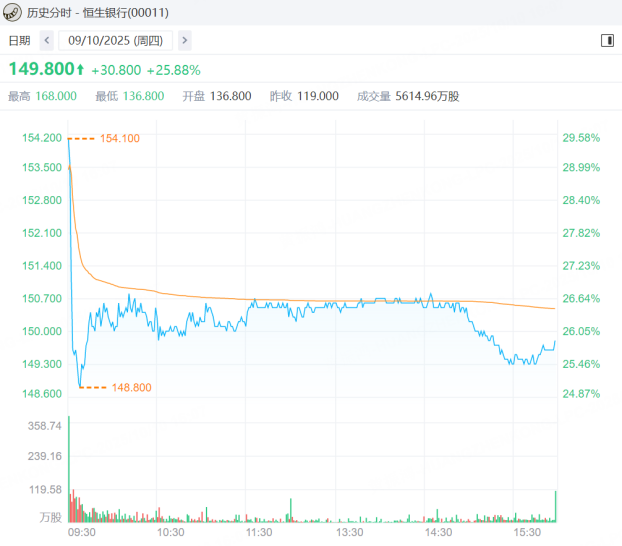Click the 日期 label
This screenshot has height=546, width=622.
pos(19,40)
